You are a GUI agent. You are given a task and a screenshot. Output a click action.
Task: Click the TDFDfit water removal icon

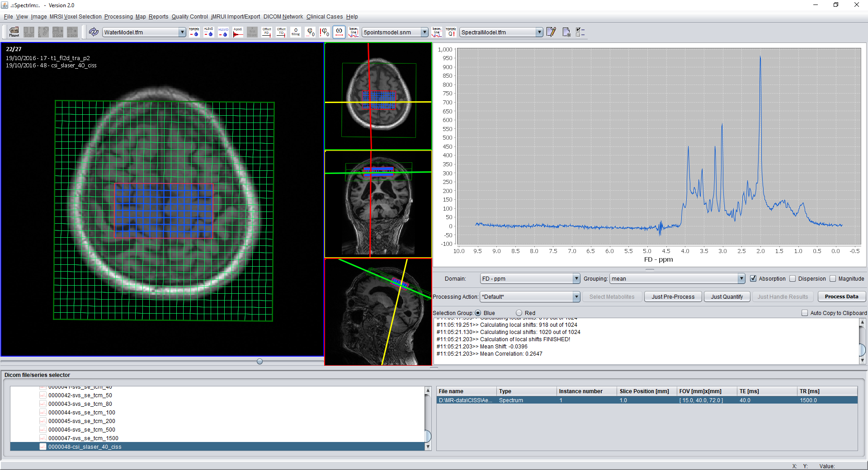click(194, 32)
